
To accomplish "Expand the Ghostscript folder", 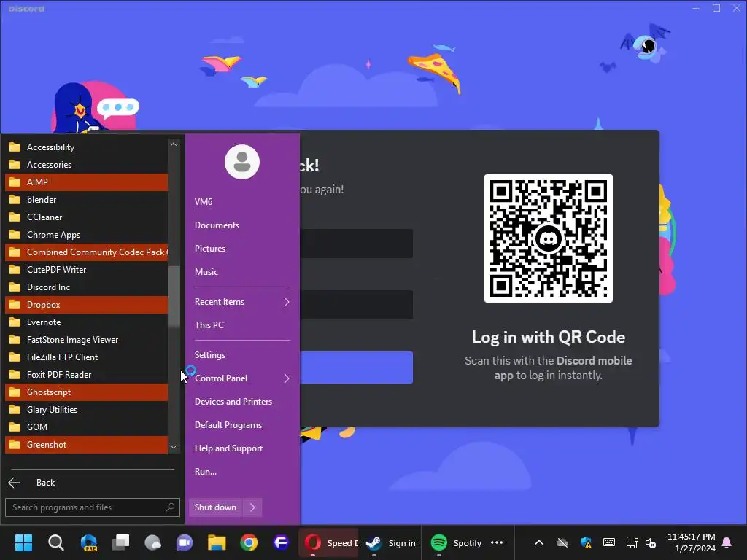I will pos(86,392).
